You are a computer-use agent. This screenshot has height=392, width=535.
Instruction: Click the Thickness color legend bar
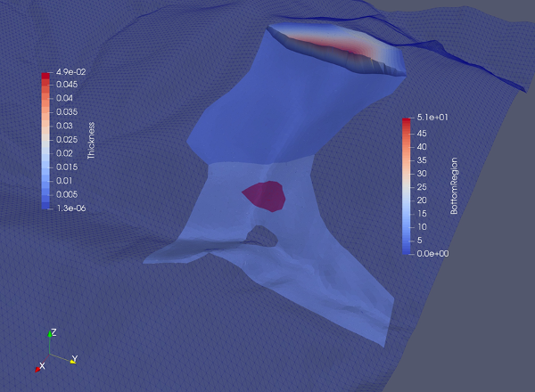coord(45,141)
